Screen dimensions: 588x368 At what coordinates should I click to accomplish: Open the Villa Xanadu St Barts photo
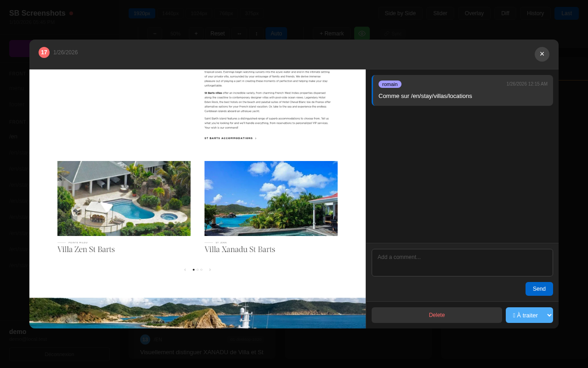[271, 198]
